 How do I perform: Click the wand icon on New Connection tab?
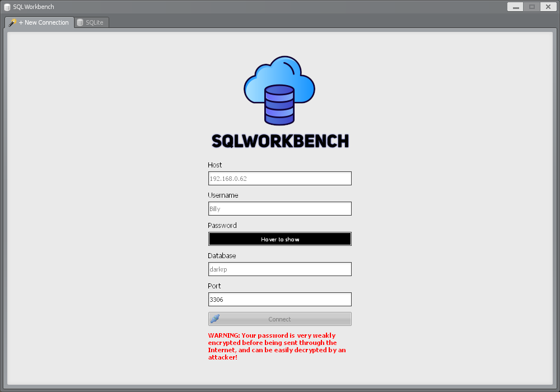click(12, 22)
